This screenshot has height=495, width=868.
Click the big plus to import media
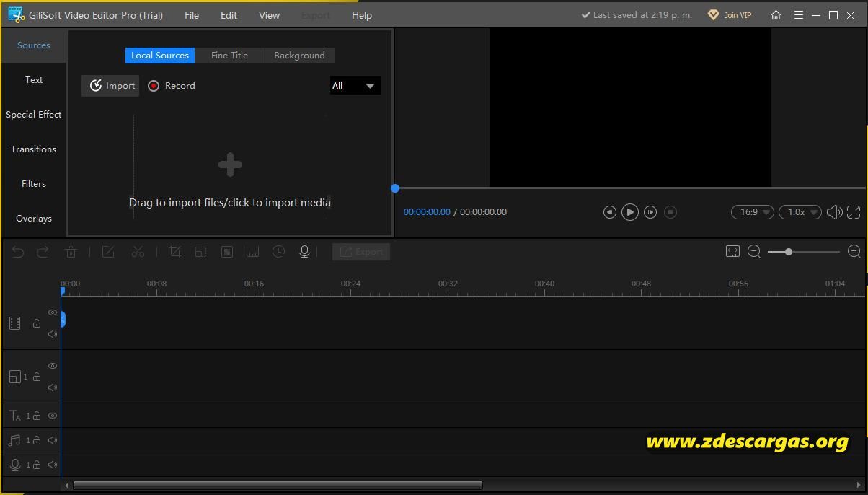coord(230,165)
